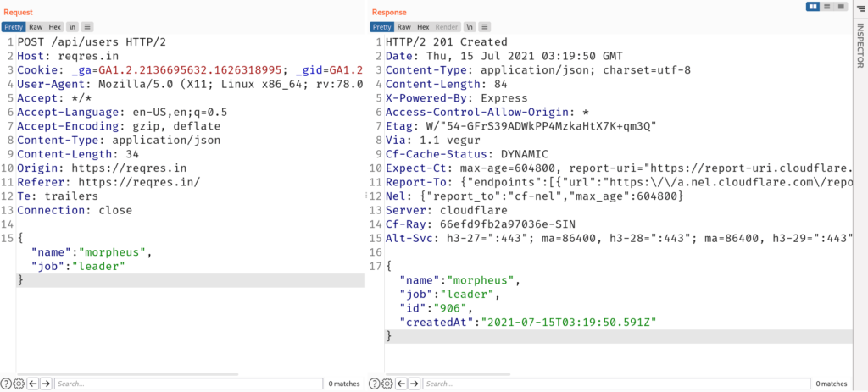Click the Response panel title
Viewport: 868px width, 392px height.
389,12
